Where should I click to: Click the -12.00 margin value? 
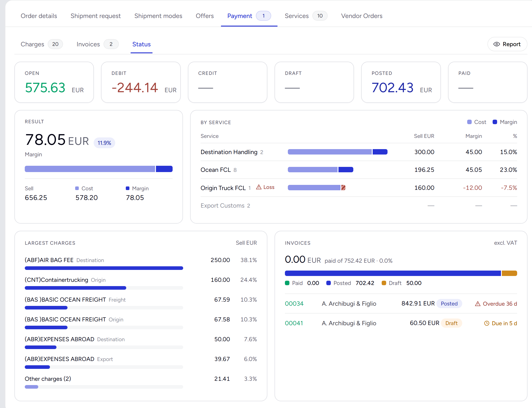(472, 188)
